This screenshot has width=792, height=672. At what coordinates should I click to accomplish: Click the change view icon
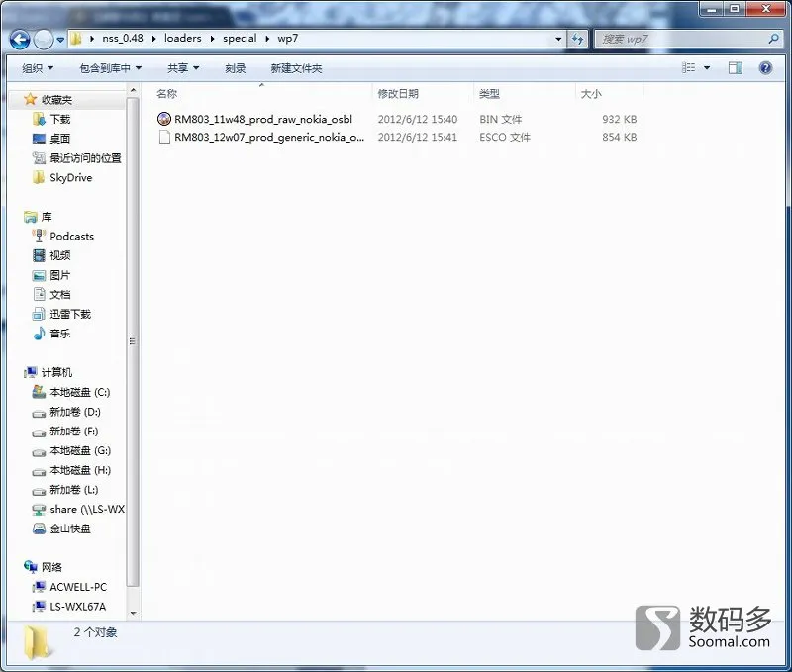688,67
